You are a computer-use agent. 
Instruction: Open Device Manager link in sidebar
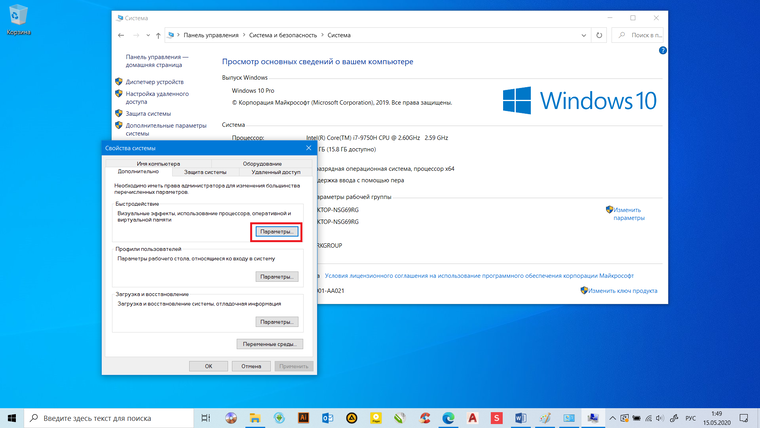click(154, 82)
